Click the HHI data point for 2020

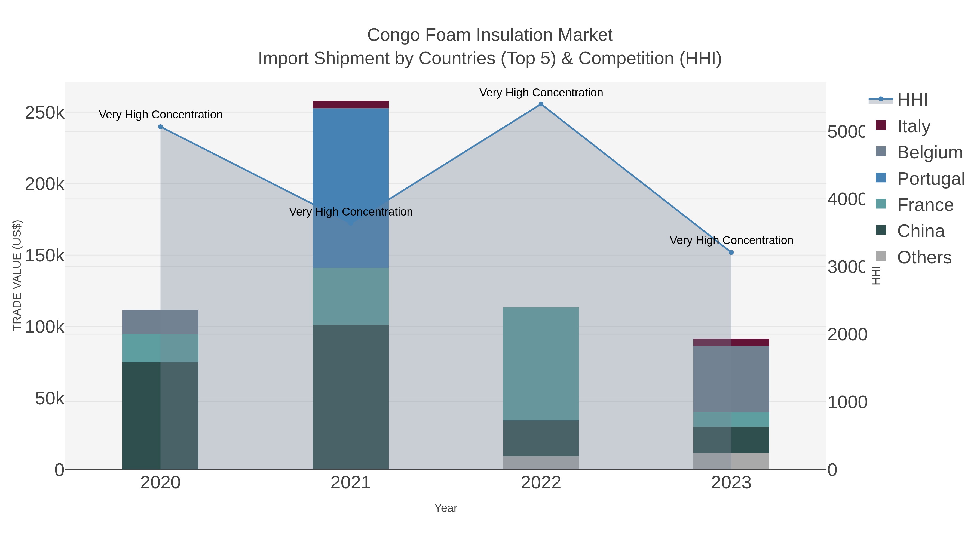[x=161, y=127]
